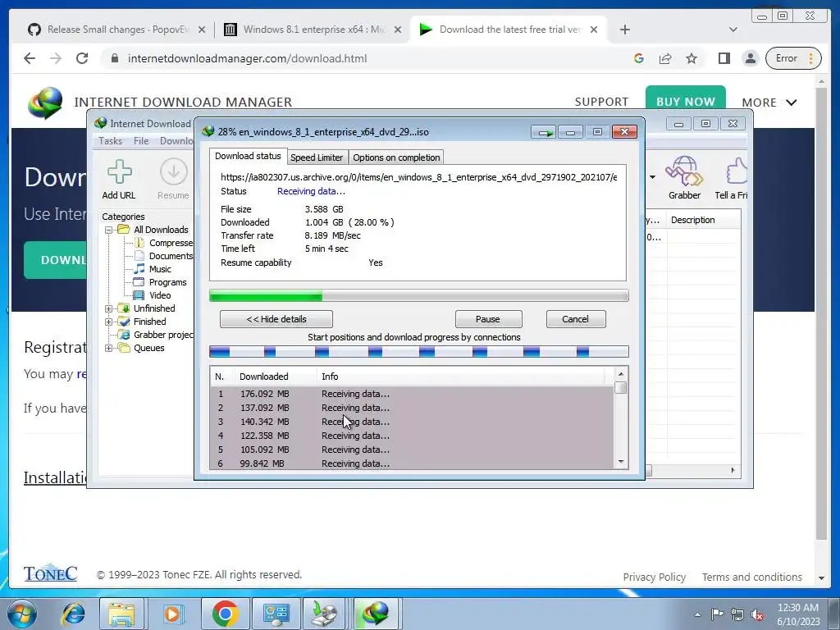Click the volume muted icon in system tray

click(757, 614)
